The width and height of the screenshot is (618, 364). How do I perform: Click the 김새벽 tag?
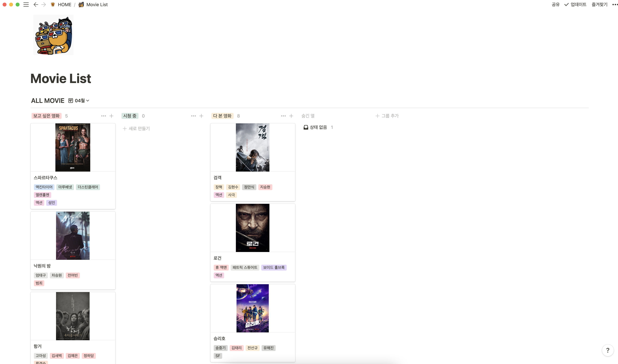[x=57, y=356]
